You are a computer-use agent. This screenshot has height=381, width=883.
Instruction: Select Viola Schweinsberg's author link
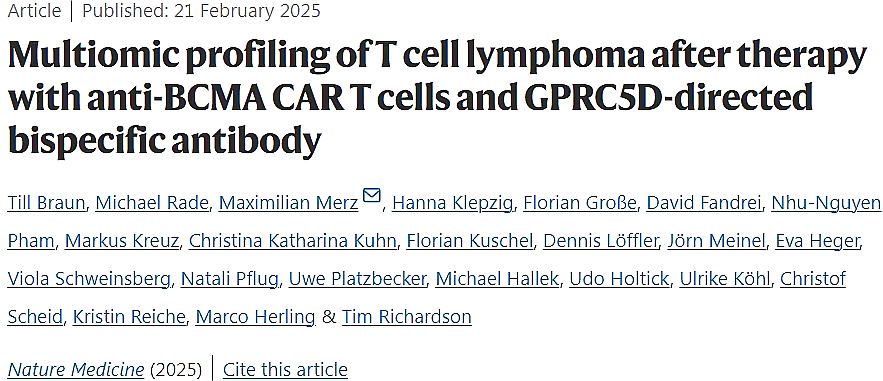tap(90, 279)
